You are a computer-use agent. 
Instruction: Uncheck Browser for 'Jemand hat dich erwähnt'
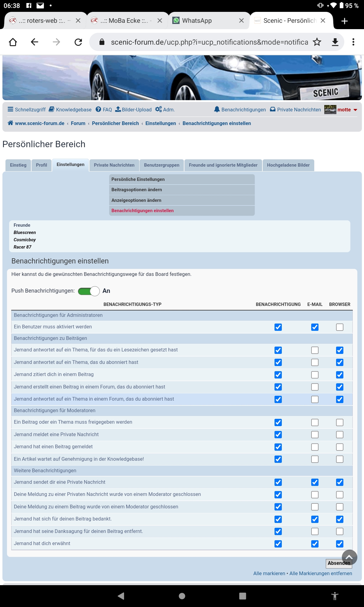coord(340,544)
